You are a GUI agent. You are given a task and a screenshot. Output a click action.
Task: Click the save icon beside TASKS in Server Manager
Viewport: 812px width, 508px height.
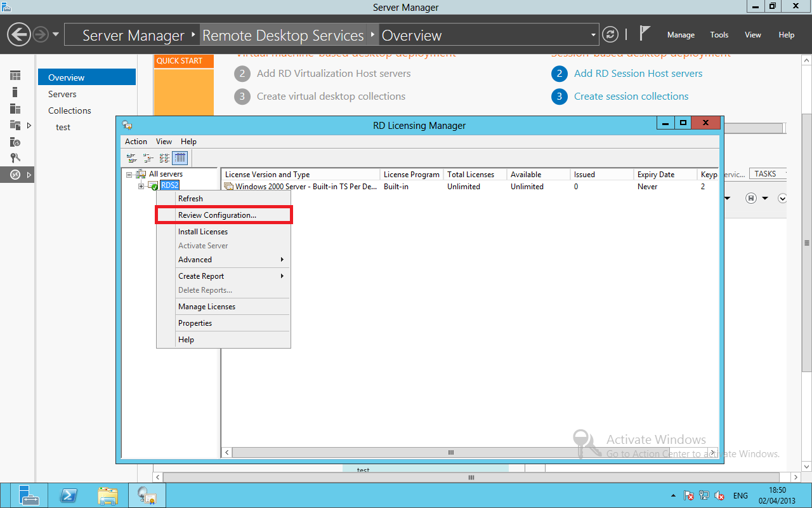[x=751, y=198]
